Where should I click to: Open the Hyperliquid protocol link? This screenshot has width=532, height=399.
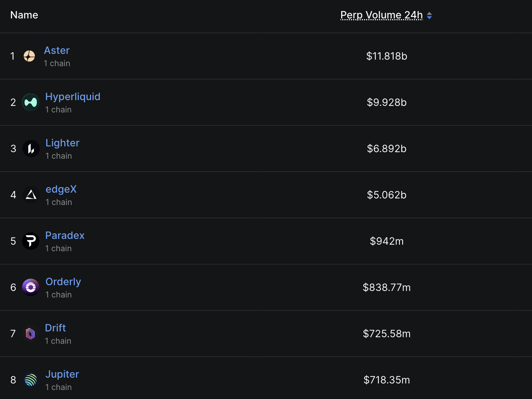(x=73, y=96)
